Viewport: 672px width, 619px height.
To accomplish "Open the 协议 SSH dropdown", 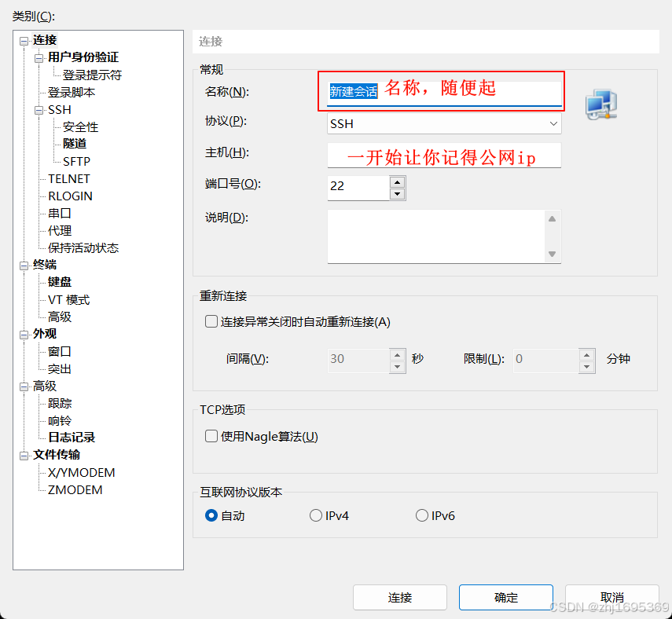I will pos(444,124).
